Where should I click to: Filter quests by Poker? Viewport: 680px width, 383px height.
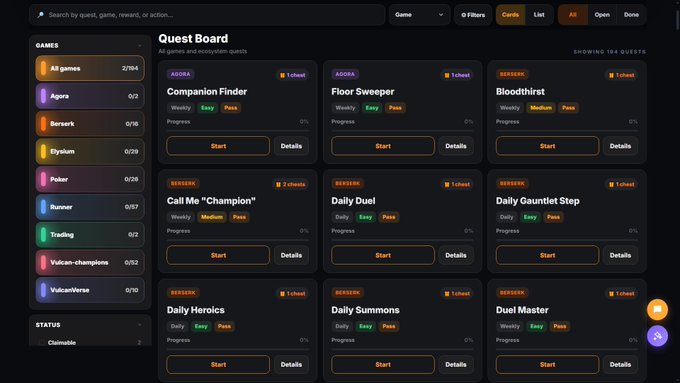(x=90, y=179)
